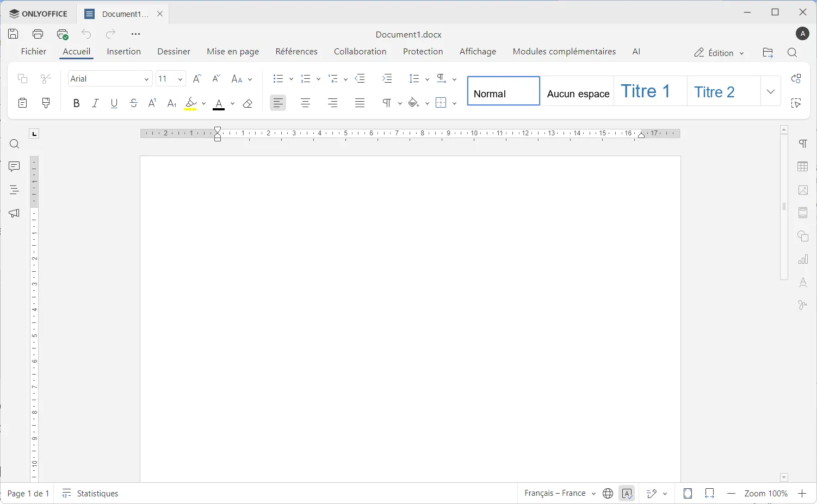Click the Redo arrow
The height and width of the screenshot is (504, 817).
[110, 34]
